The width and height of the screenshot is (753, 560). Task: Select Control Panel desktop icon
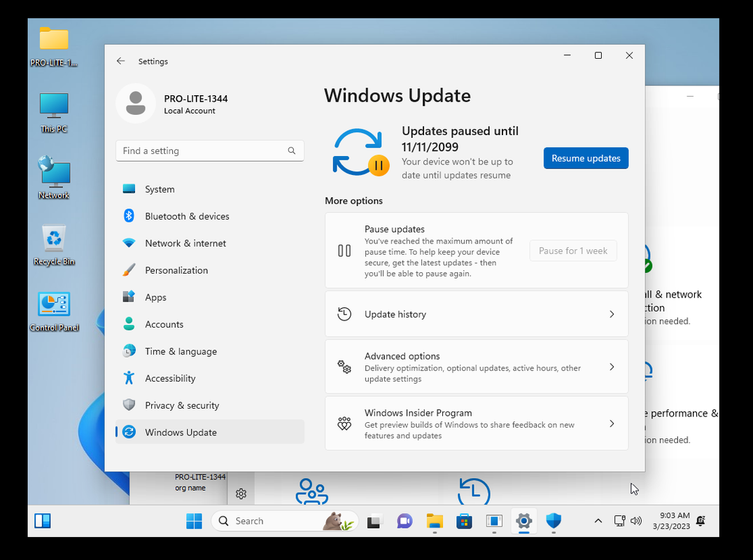[x=54, y=311]
